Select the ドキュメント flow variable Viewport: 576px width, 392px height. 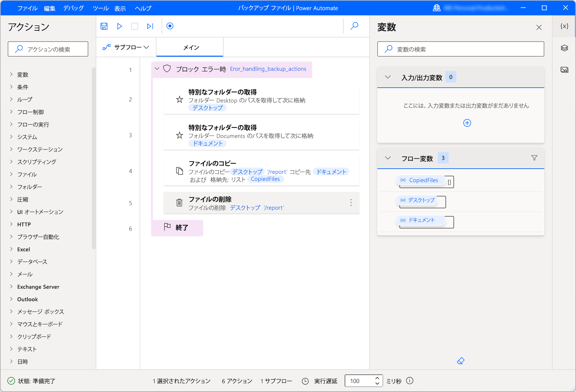click(421, 220)
